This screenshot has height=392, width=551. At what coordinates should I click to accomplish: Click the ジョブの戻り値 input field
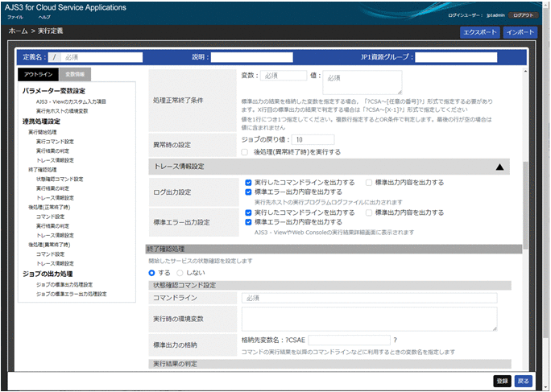click(x=308, y=139)
